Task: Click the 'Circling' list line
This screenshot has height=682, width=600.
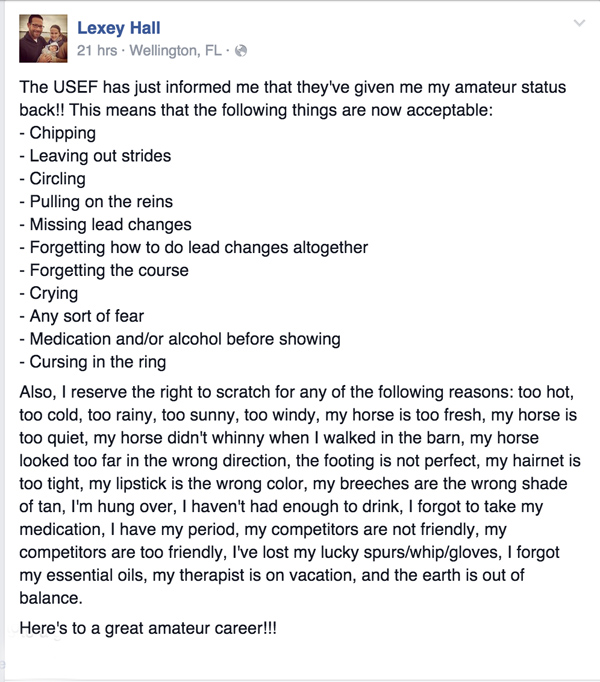Action: click(x=53, y=179)
